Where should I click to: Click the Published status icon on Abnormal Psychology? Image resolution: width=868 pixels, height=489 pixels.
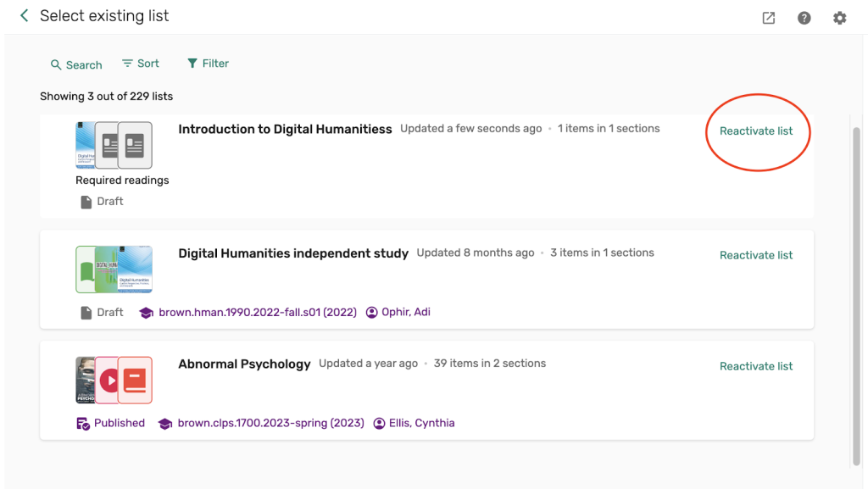(83, 424)
